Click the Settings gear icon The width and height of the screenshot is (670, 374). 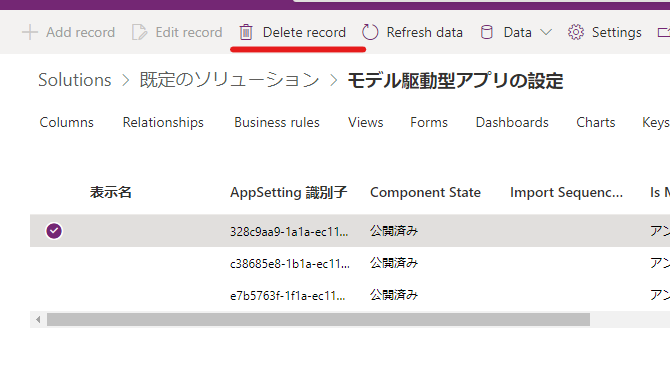(576, 32)
